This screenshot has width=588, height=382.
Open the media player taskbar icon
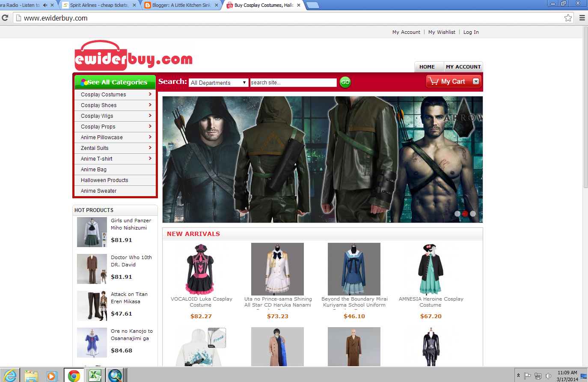(52, 376)
